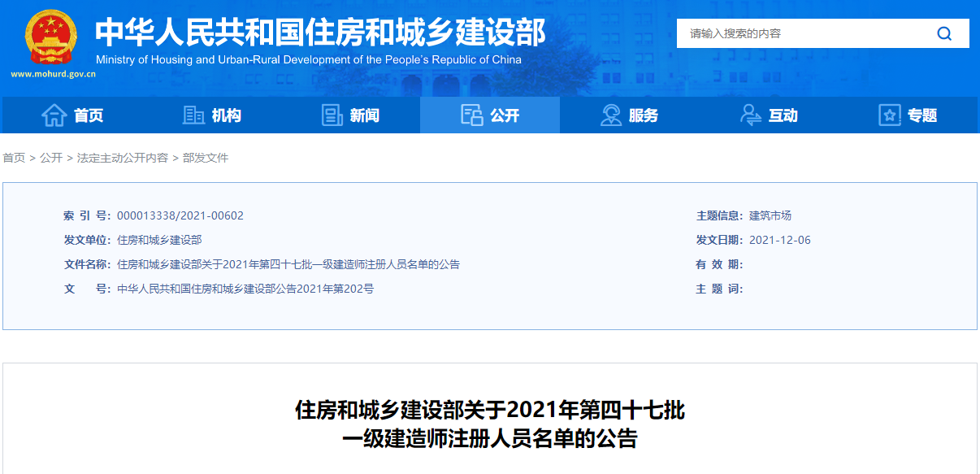Switch to the 新闻 menu item

point(365,115)
